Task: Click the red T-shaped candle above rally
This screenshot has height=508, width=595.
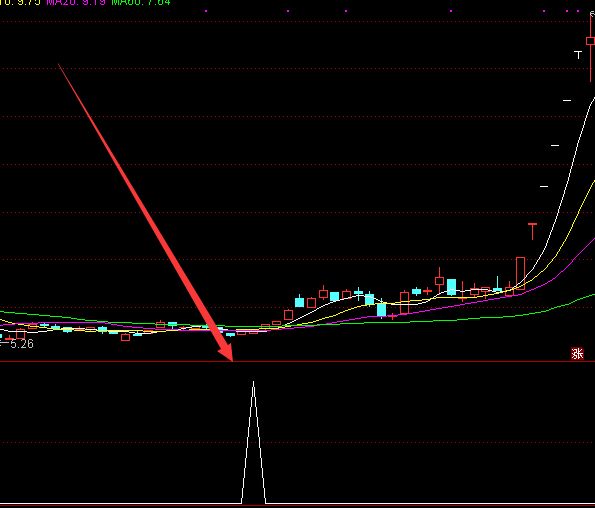Action: pos(532,231)
